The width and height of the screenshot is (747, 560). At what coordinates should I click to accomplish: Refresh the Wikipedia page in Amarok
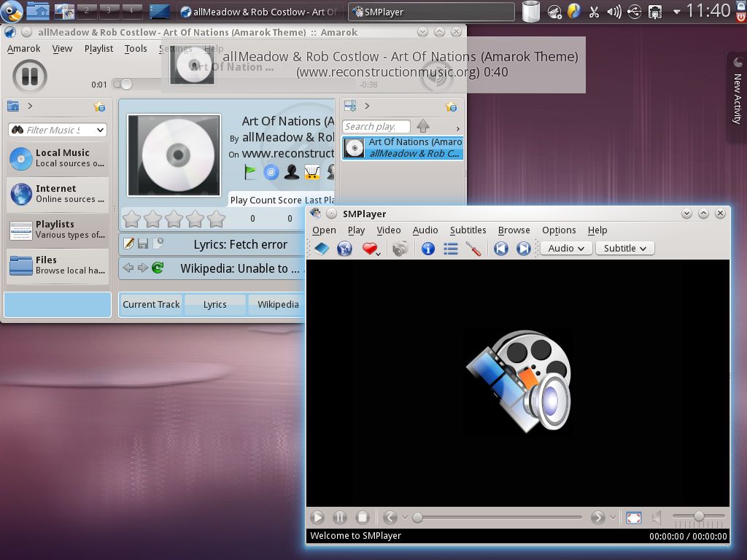[156, 268]
